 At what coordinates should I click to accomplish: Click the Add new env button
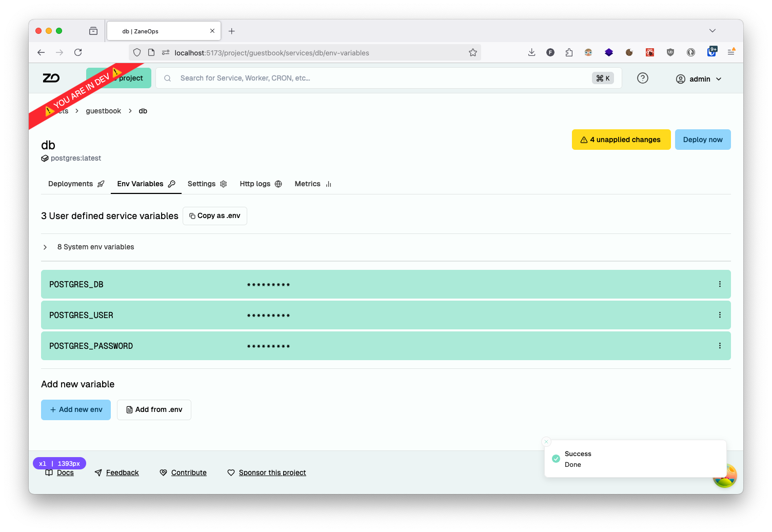(76, 410)
